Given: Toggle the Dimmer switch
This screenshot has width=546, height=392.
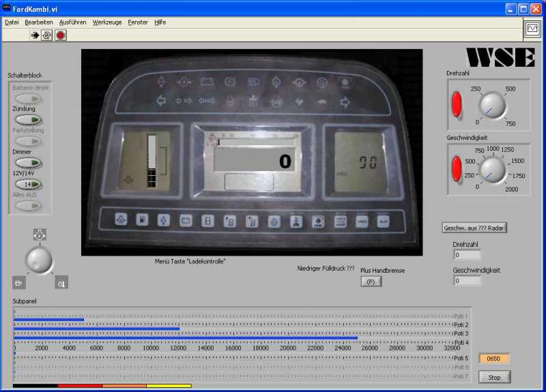Looking at the screenshot, I should pyautogui.click(x=29, y=163).
